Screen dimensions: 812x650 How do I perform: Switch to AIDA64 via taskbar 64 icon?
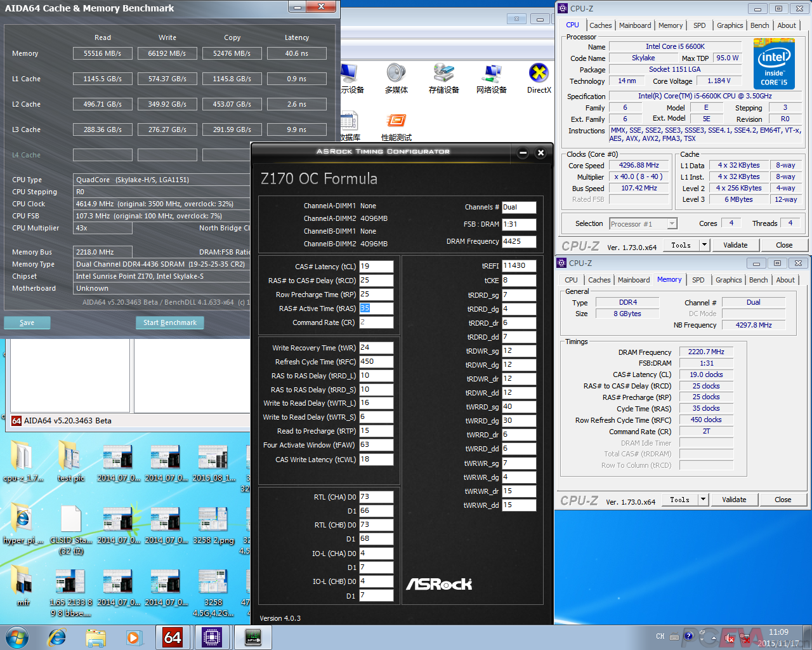[x=173, y=637]
